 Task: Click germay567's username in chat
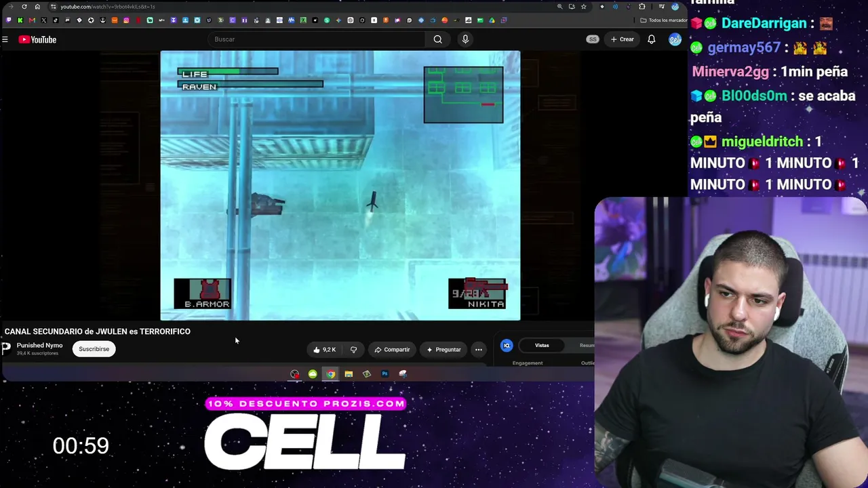(x=744, y=47)
